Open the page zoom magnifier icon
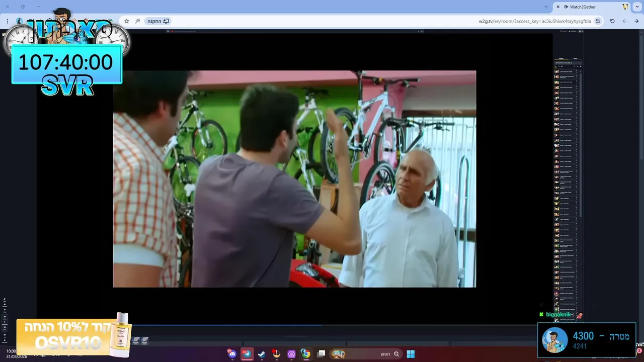This screenshot has width=644, height=362. click(x=137, y=21)
